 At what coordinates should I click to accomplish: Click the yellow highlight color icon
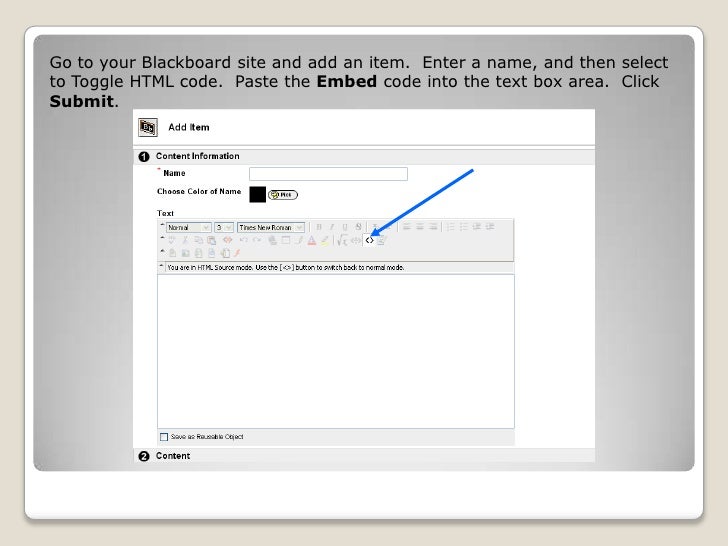(x=325, y=240)
